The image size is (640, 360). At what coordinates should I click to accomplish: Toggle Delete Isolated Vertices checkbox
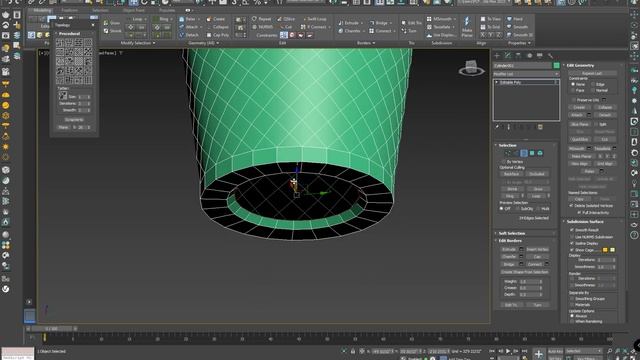click(x=572, y=206)
